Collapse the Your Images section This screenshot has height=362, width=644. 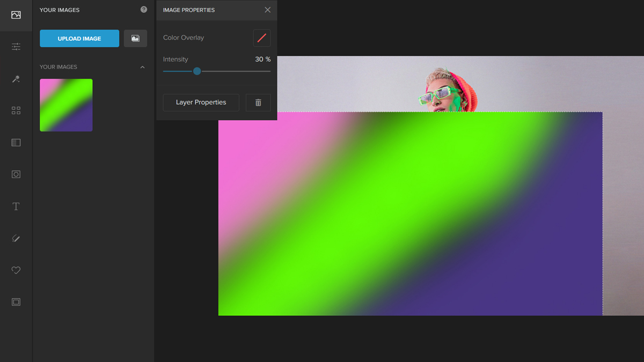click(x=142, y=67)
